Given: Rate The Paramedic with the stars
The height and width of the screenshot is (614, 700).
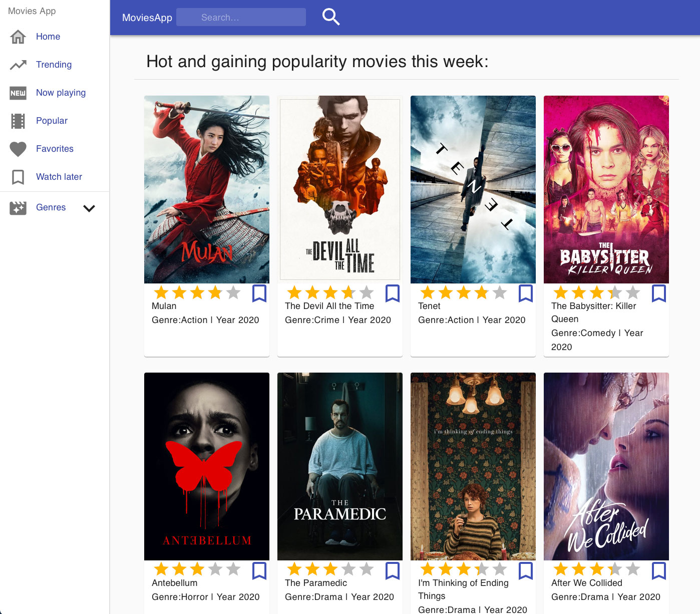Looking at the screenshot, I should pos(330,569).
